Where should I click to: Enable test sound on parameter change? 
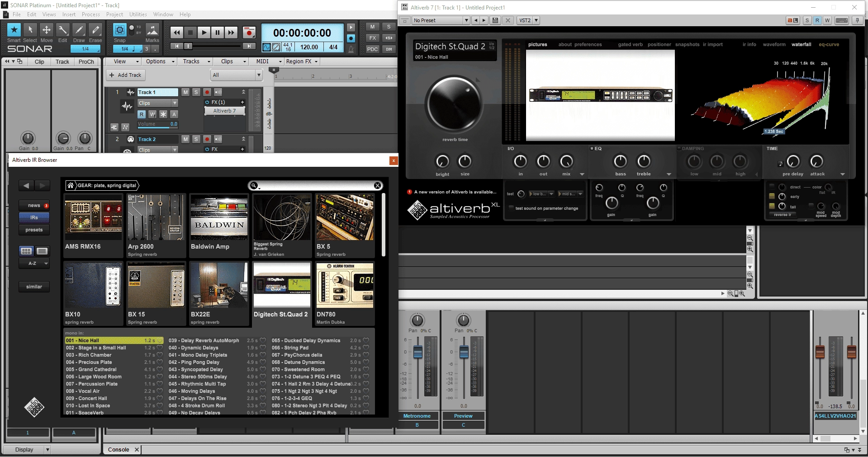click(511, 208)
